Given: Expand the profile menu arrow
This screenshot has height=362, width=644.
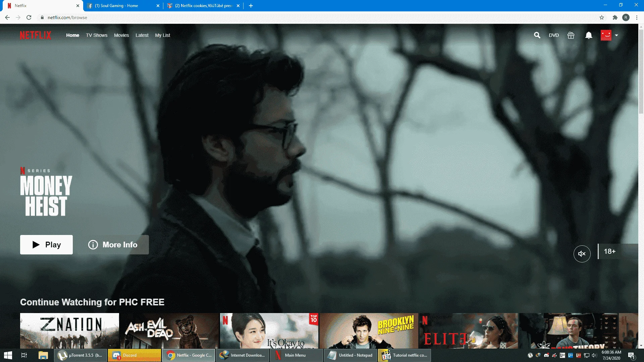Looking at the screenshot, I should [x=616, y=35].
